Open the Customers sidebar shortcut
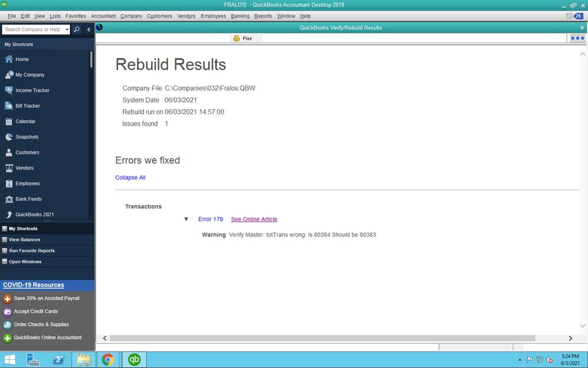The image size is (588, 368). coord(22,153)
